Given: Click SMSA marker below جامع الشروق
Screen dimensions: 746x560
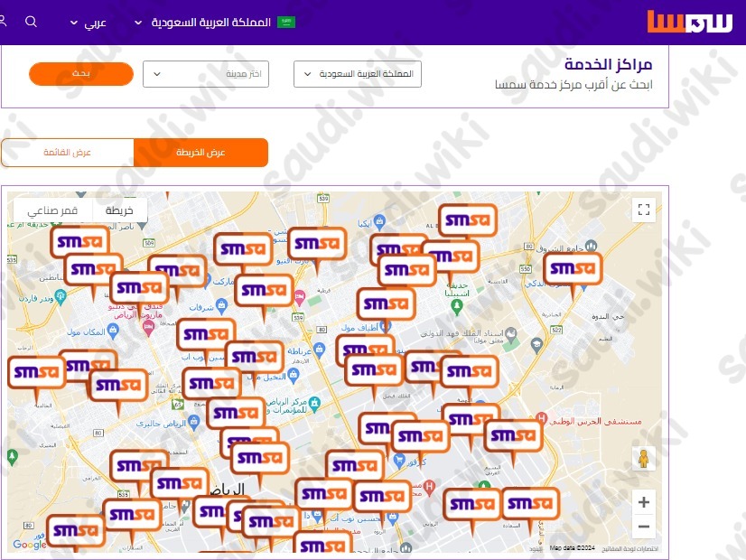Looking at the screenshot, I should pyautogui.click(x=573, y=269).
